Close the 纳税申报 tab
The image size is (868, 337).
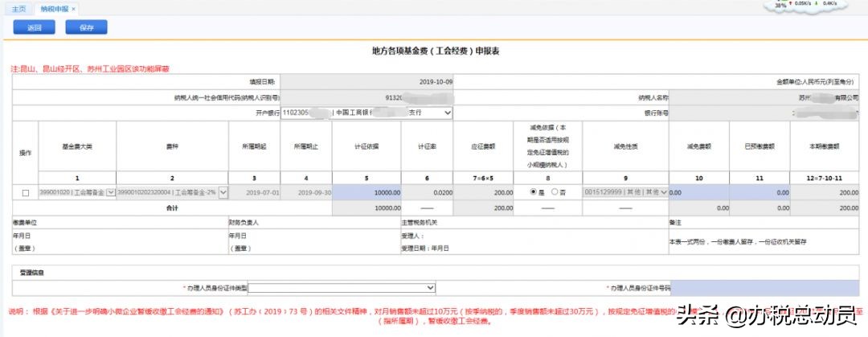(74, 10)
